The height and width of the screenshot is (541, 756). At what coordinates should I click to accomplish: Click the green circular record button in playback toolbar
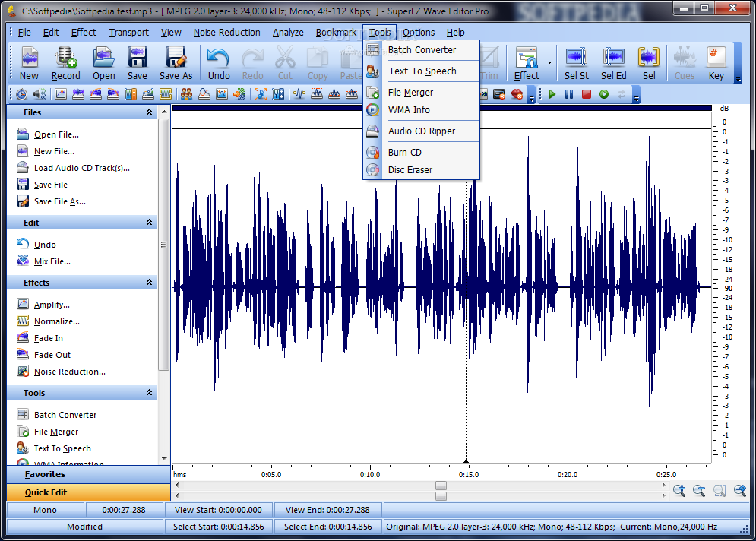pos(604,94)
